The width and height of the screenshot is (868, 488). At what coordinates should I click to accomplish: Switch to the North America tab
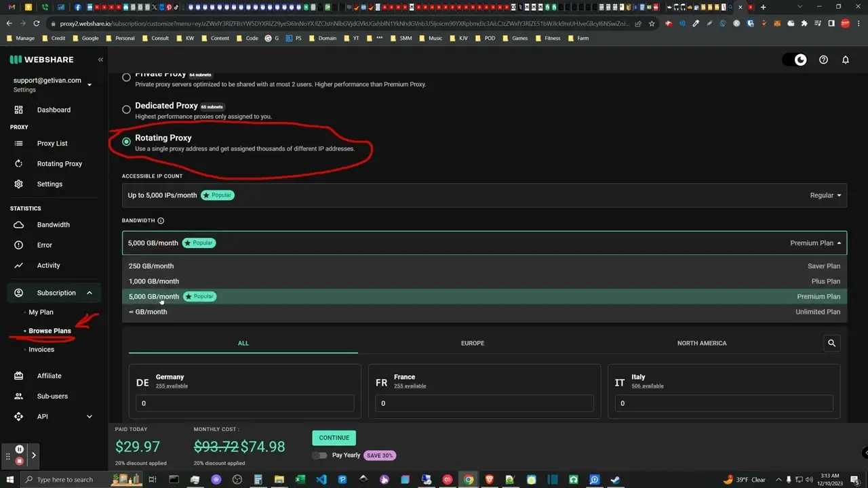click(701, 344)
